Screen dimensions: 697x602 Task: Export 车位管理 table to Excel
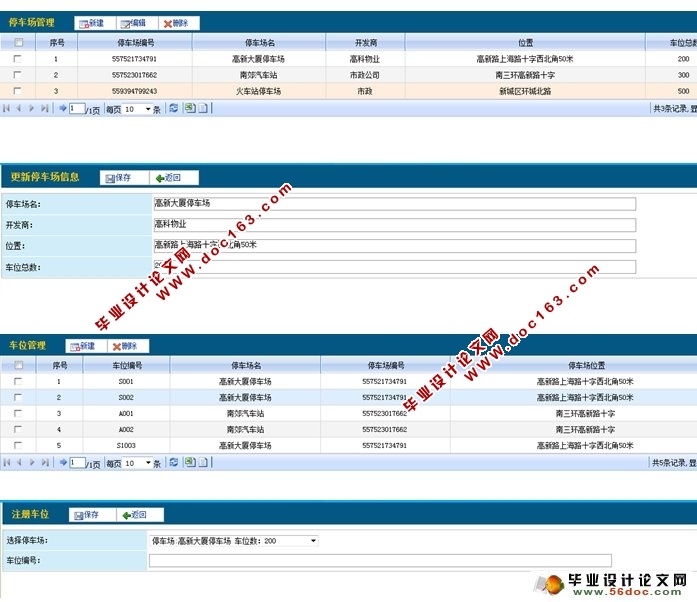click(x=190, y=462)
